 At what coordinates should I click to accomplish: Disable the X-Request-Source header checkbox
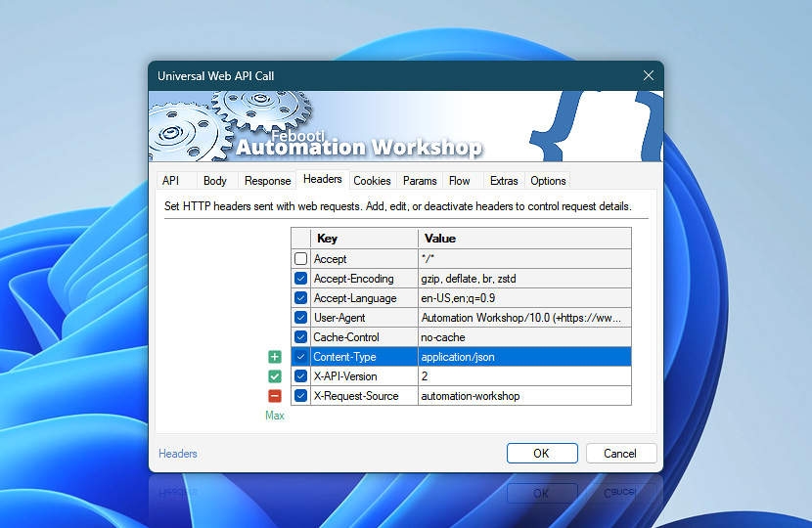[300, 396]
